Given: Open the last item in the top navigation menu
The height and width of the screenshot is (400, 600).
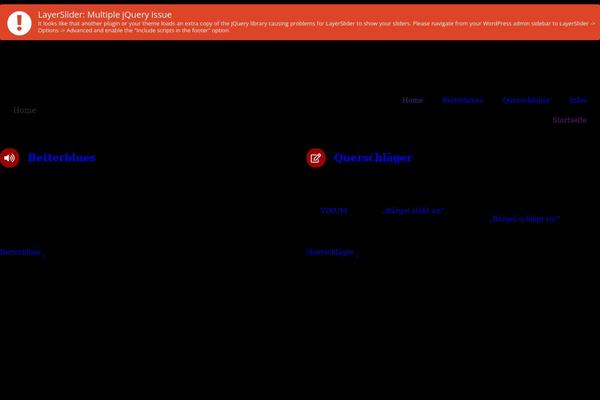Looking at the screenshot, I should click(x=578, y=100).
